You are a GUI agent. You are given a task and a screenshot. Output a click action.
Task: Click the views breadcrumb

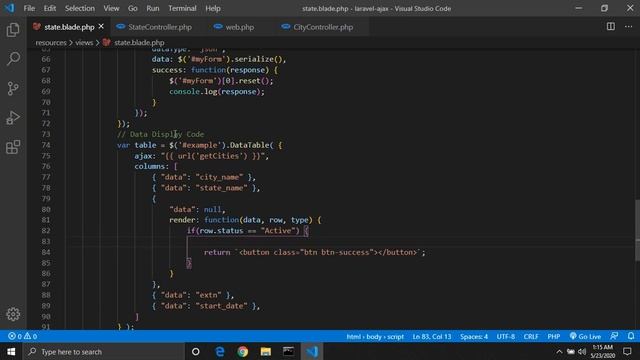[x=84, y=42]
